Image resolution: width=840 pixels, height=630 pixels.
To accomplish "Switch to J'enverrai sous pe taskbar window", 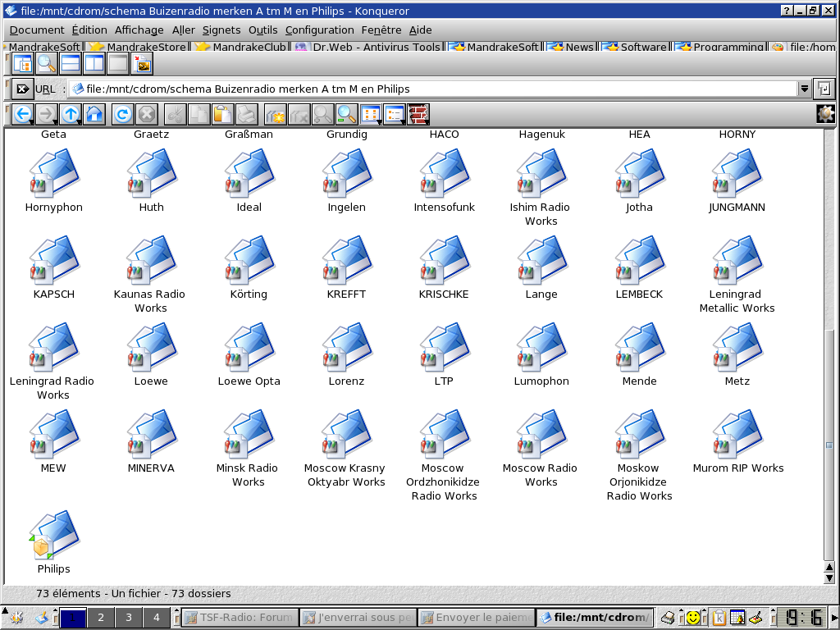I will (358, 618).
